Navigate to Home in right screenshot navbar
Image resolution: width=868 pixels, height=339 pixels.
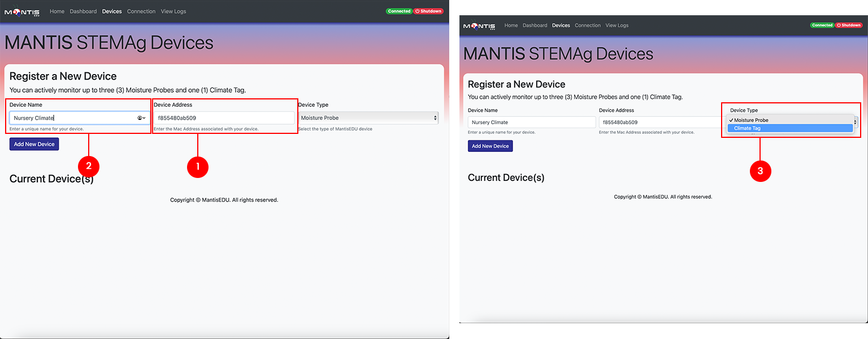(511, 25)
